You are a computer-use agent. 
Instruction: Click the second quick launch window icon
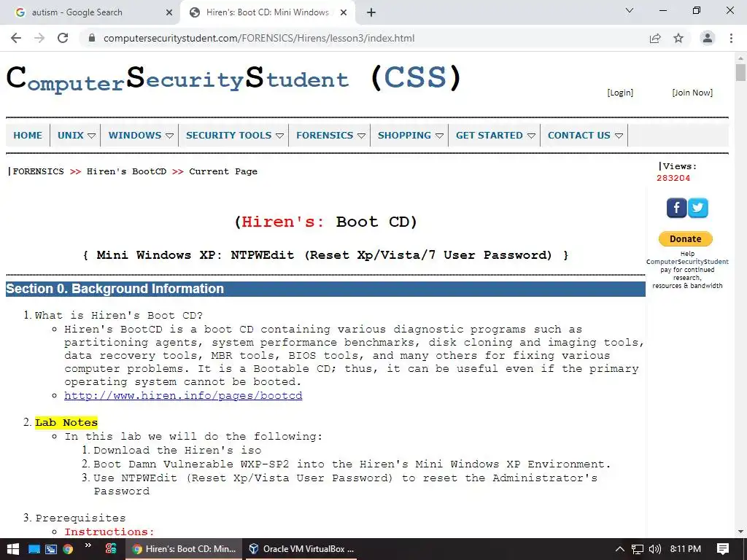coord(51,549)
